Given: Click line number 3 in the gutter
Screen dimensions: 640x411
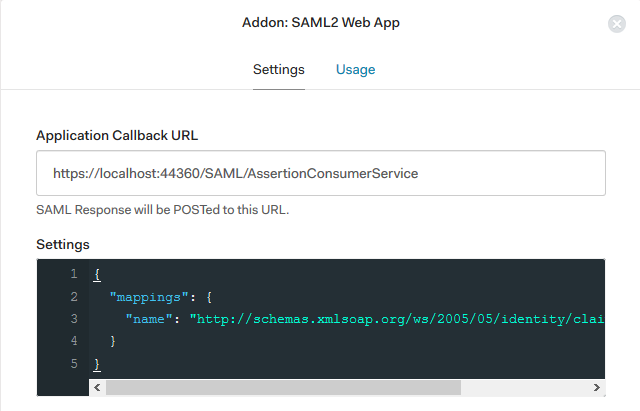Looking at the screenshot, I should coord(73,319).
